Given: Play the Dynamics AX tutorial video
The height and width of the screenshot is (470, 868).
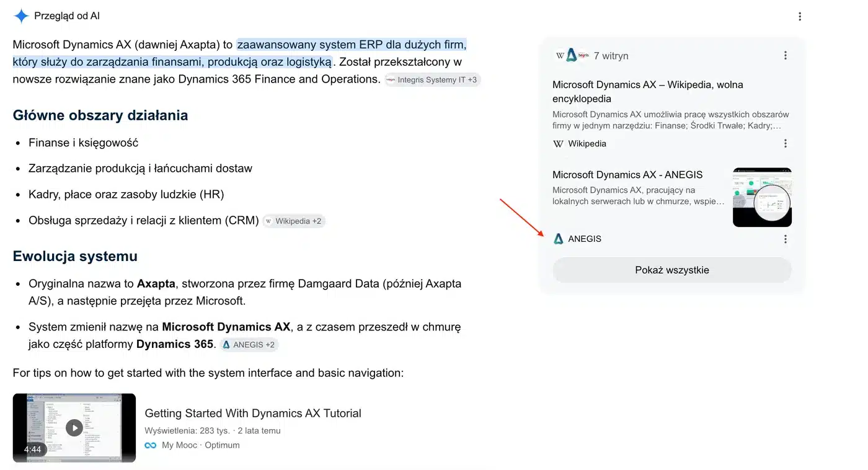Looking at the screenshot, I should tap(74, 428).
